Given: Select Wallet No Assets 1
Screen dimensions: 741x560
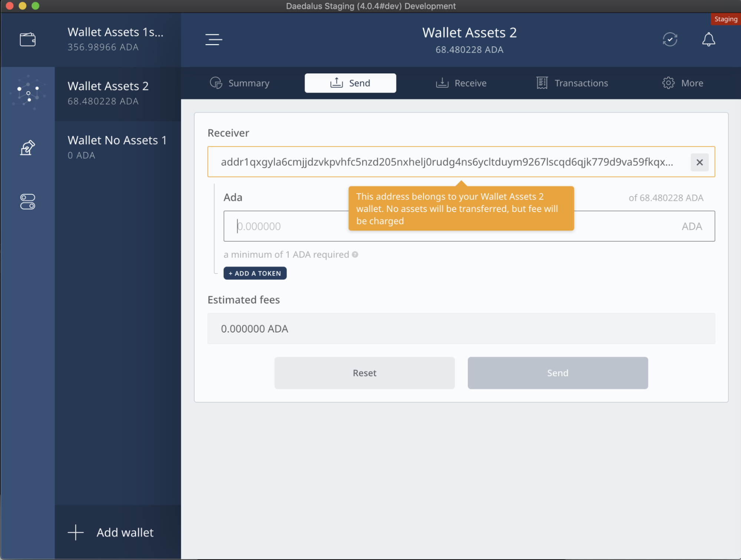Looking at the screenshot, I should (117, 147).
